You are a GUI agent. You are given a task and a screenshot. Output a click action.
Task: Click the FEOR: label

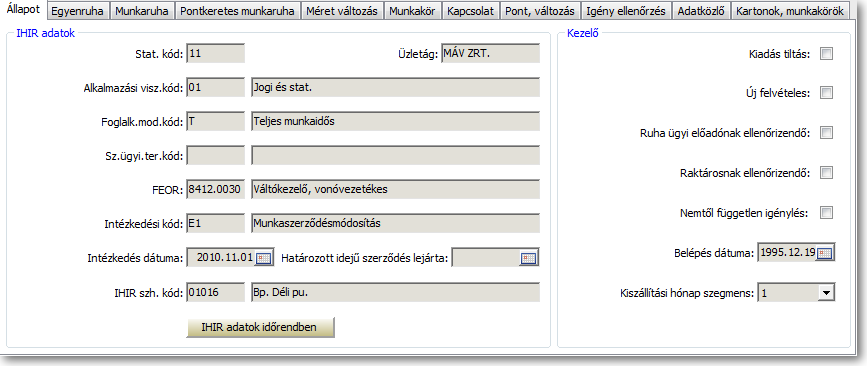169,190
